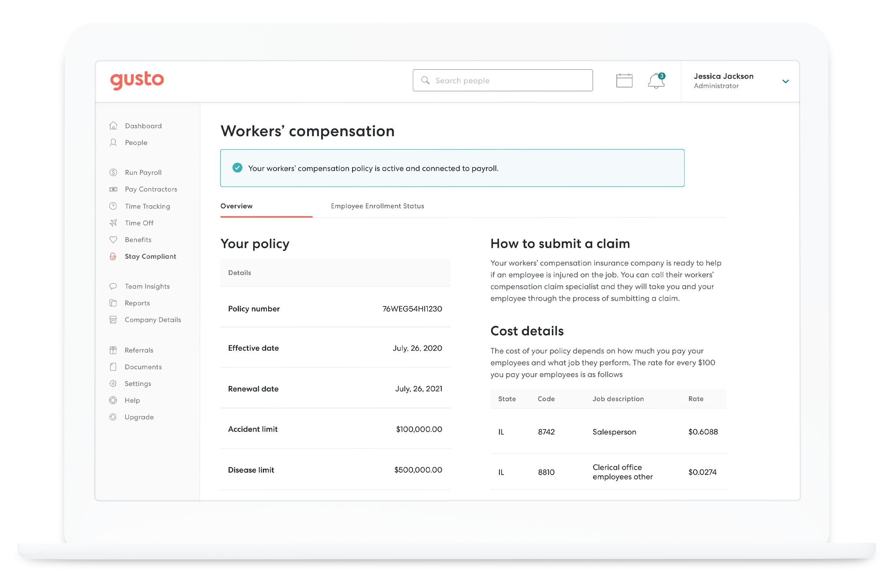Click the Time Tracking clock icon
The height and width of the screenshot is (588, 892).
tap(113, 206)
